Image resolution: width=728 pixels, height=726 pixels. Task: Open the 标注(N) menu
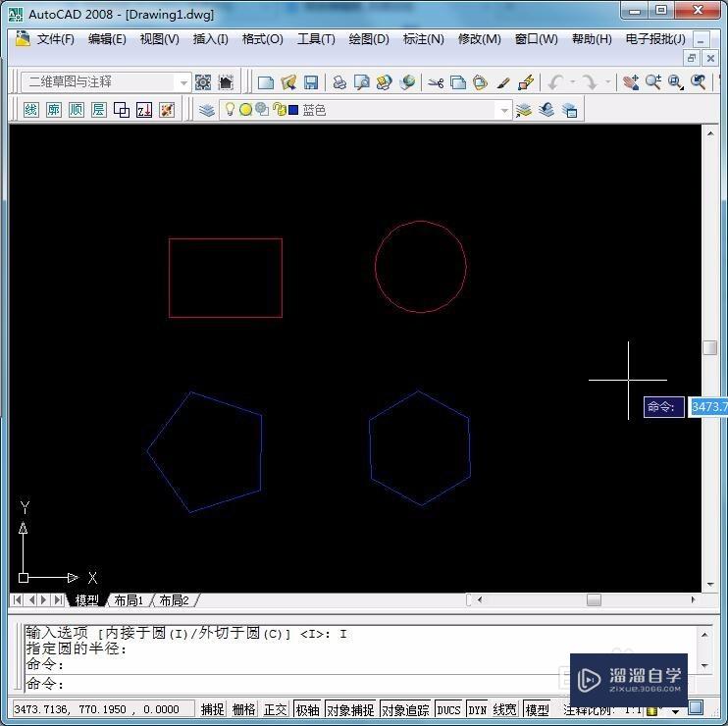pos(424,39)
